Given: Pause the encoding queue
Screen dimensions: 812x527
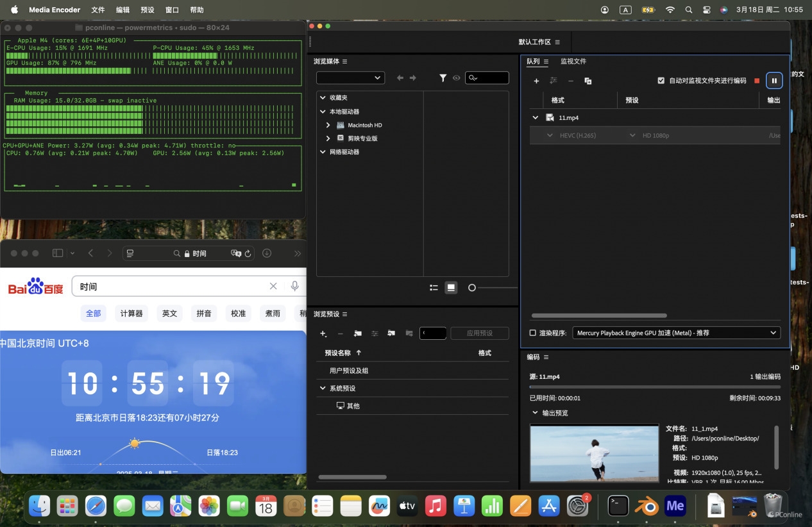Looking at the screenshot, I should pos(774,81).
